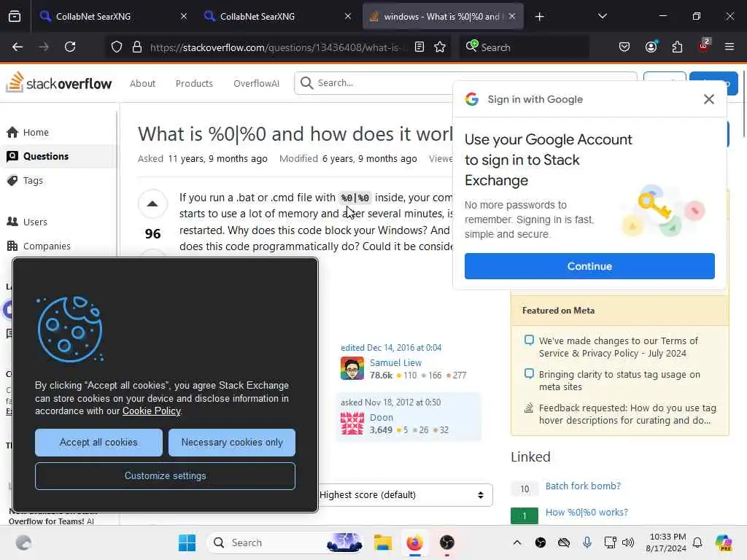Click the microphone icon in system tray
Screen dimensions: 747x560
[587, 542]
